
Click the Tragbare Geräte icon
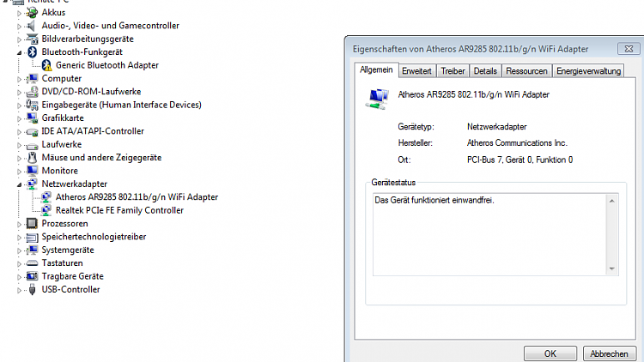pos(32,276)
